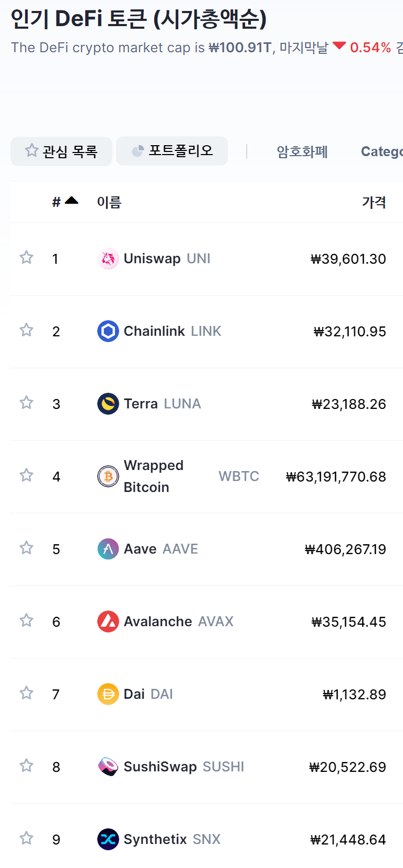Sort the list by 이름 column header

pyautogui.click(x=109, y=202)
